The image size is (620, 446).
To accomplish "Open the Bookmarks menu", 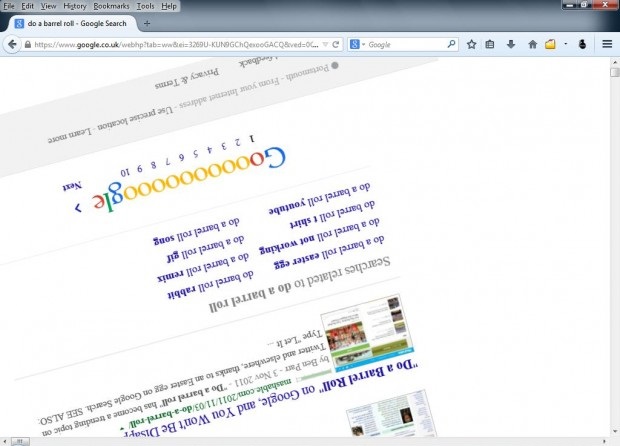I will coord(111,6).
